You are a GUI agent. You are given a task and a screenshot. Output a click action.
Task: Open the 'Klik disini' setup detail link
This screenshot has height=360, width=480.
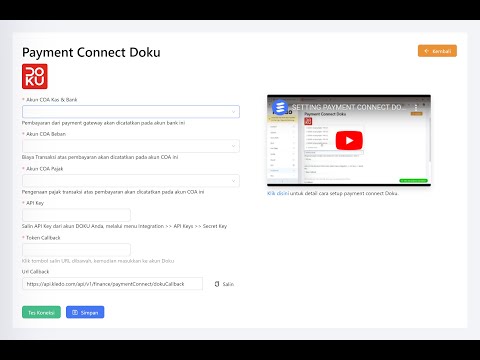[278, 193]
